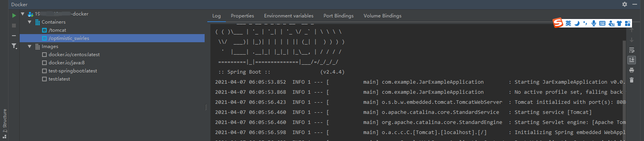Viewport: 644px width, 141px height.
Task: Open the Structure tool window tab
Action: (x=5, y=123)
